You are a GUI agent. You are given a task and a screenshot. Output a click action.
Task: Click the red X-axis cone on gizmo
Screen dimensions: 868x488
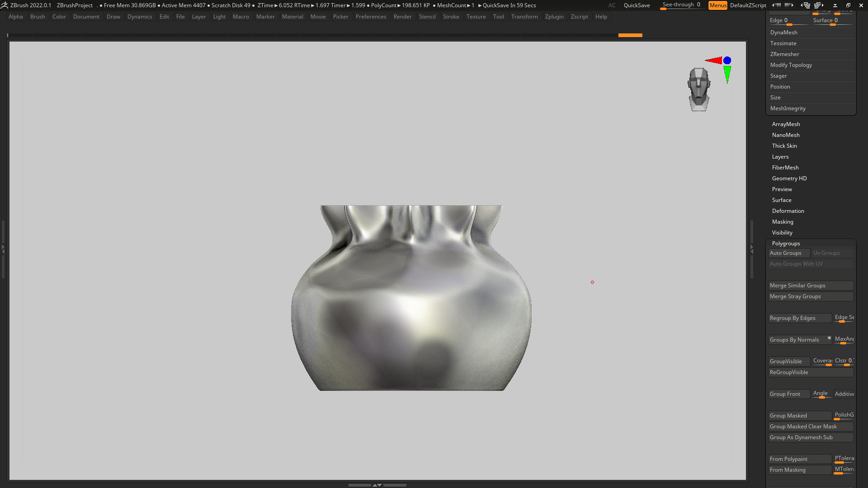(714, 60)
